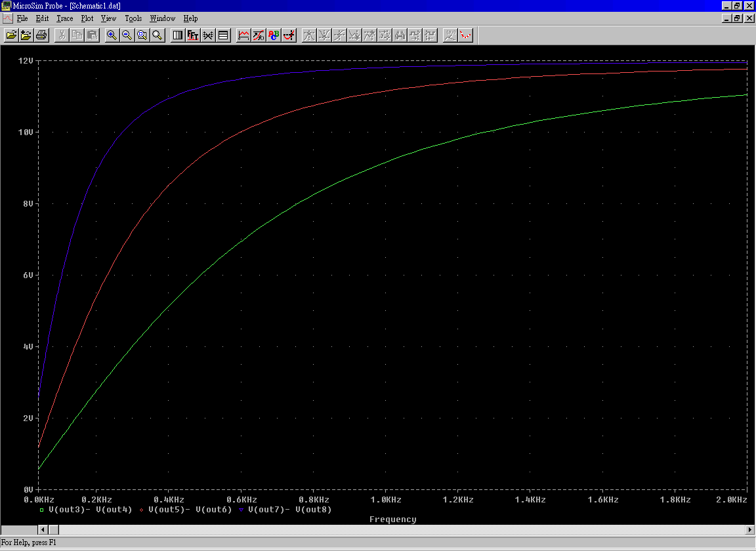756x551 pixels.
Task: Click the ABC Text Label icon
Action: click(274, 35)
